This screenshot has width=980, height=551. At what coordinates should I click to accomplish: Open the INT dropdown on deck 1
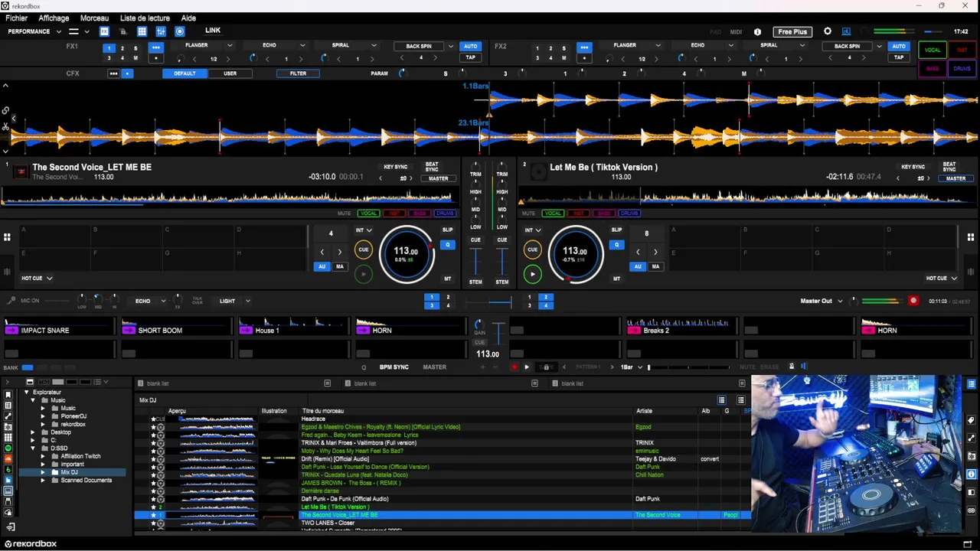tap(364, 230)
